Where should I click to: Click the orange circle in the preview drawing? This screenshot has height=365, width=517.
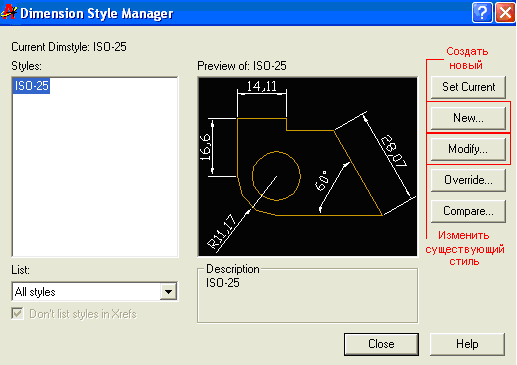[x=276, y=176]
